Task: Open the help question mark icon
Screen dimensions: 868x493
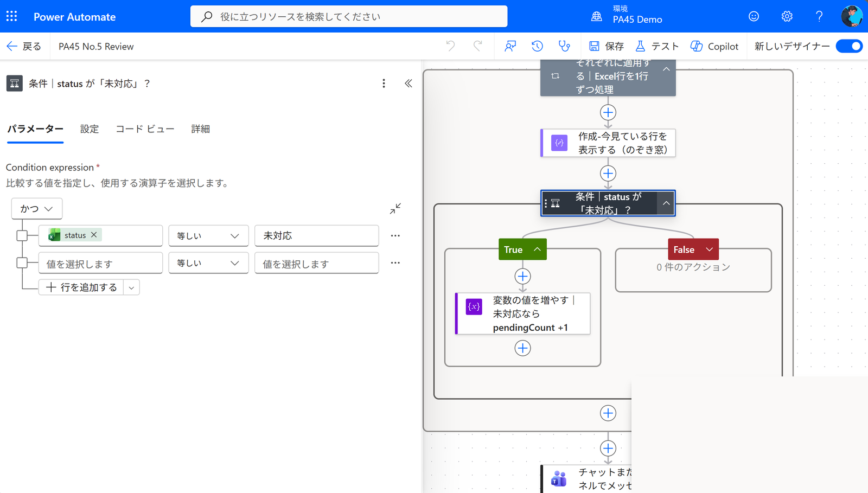Action: click(x=819, y=16)
